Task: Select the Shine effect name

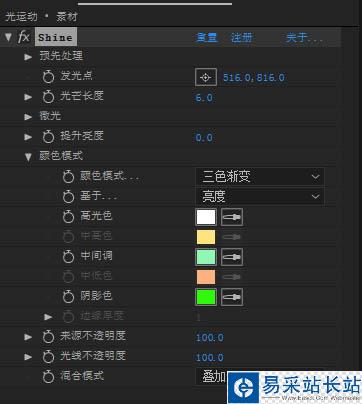Action: coord(56,37)
